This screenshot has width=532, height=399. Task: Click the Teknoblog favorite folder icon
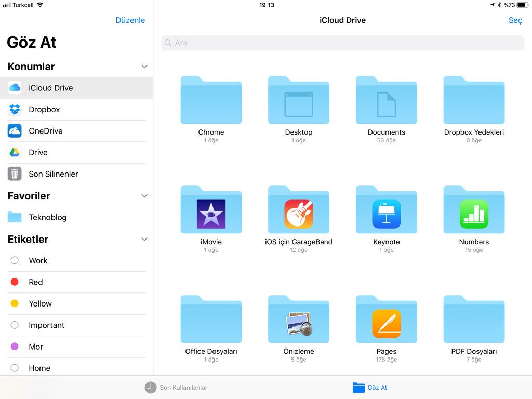(x=15, y=217)
